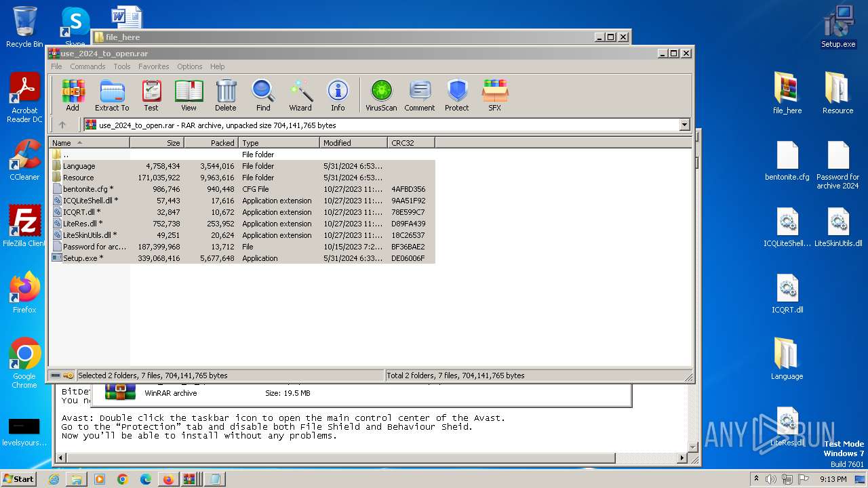This screenshot has height=488, width=868.
Task: Click the drive icon in WinRAR status bar
Action: click(56, 375)
